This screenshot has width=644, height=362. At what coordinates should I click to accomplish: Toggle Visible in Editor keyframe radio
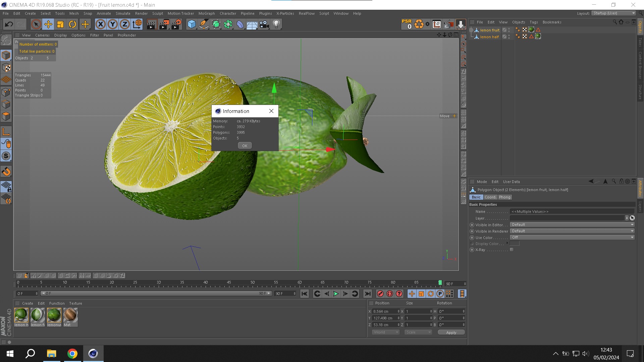click(472, 225)
